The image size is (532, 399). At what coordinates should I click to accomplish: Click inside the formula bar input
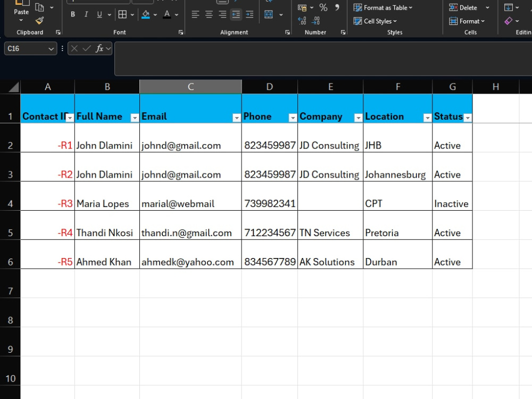point(323,59)
